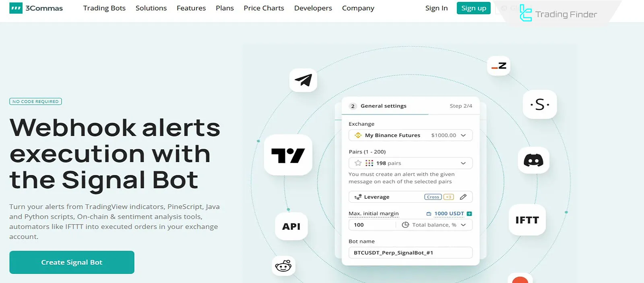Image resolution: width=644 pixels, height=283 pixels.
Task: Select the API integration tile
Action: (x=291, y=227)
